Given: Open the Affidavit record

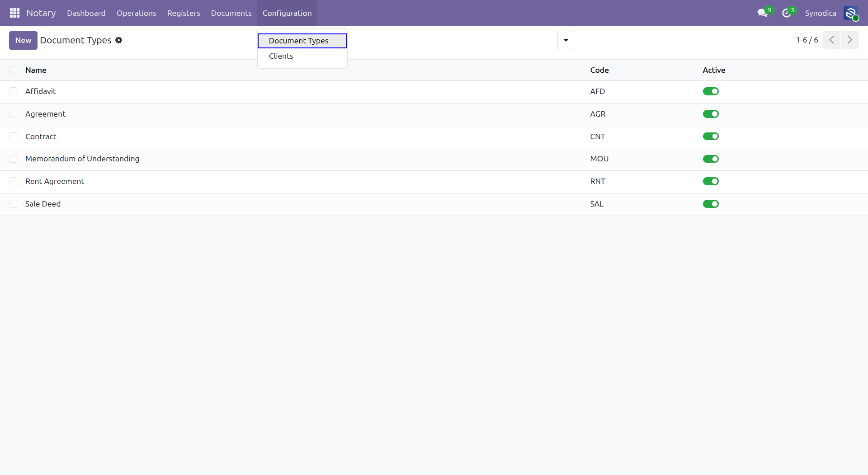Looking at the screenshot, I should tap(41, 91).
